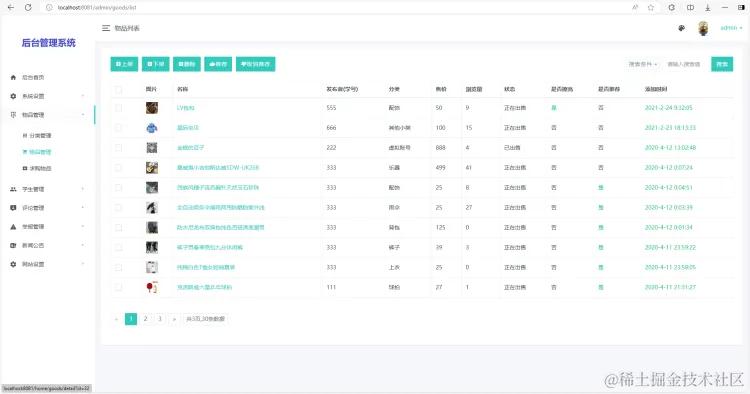
Task: Click the 取消推荐 cancel-recommend button
Action: [255, 64]
